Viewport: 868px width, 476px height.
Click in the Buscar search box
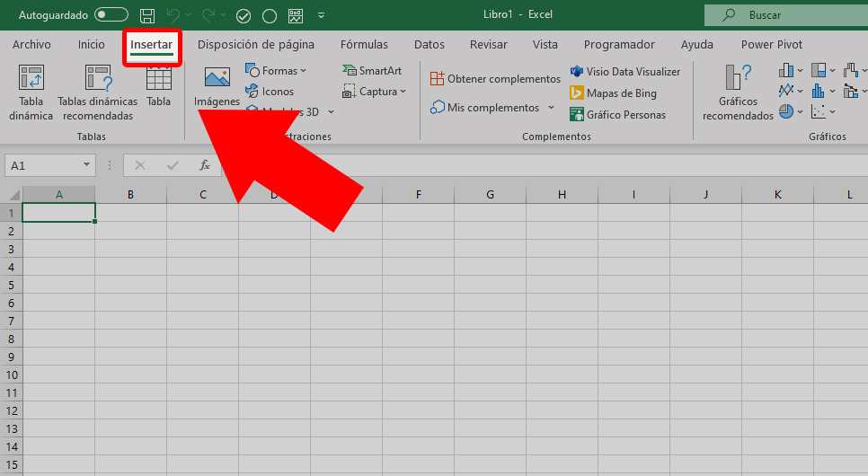pos(782,15)
